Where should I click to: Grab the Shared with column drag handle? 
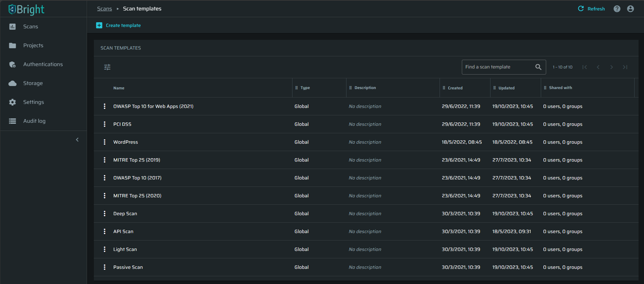[x=545, y=88]
